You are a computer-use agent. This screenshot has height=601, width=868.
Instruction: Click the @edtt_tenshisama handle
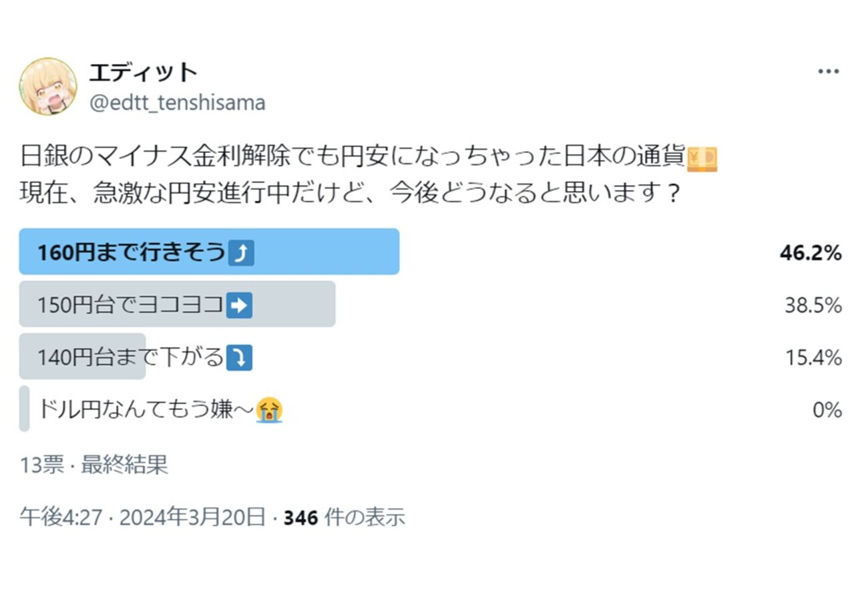point(177,103)
